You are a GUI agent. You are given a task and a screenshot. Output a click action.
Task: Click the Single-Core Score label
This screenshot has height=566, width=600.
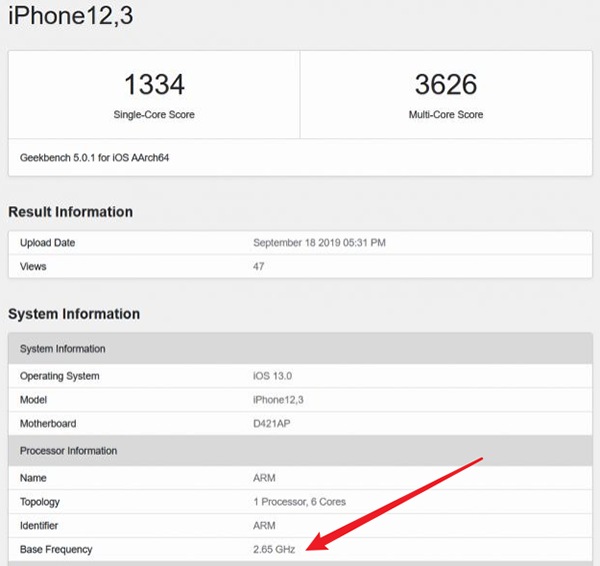pyautogui.click(x=154, y=115)
